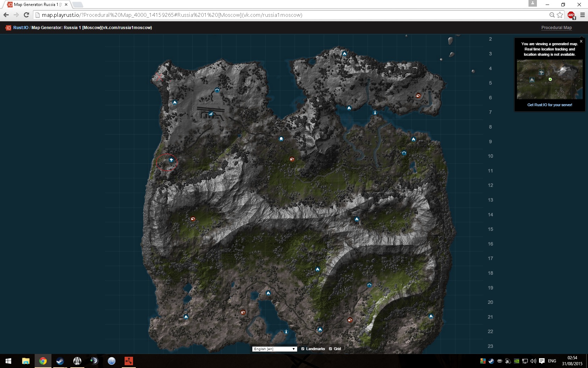Click the sphere dome landmark icon near grid row 9

281,139
